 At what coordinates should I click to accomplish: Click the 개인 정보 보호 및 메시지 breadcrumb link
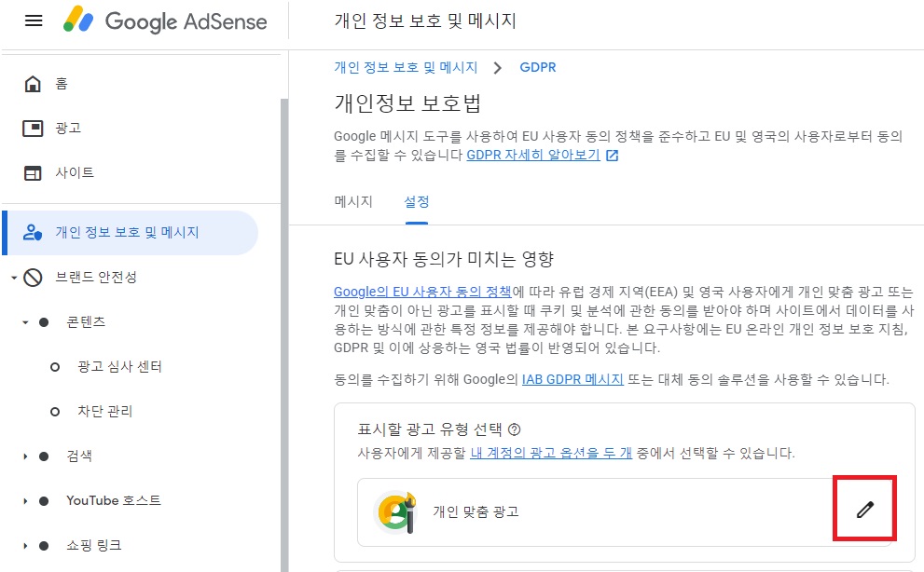406,67
